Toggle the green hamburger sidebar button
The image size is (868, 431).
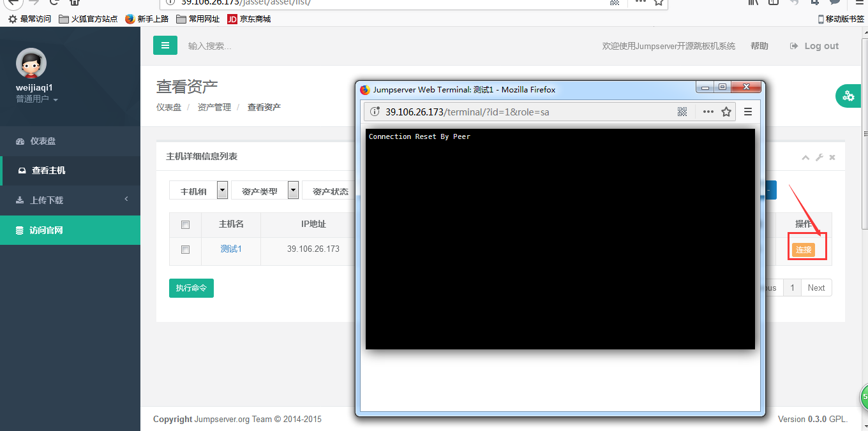point(165,45)
